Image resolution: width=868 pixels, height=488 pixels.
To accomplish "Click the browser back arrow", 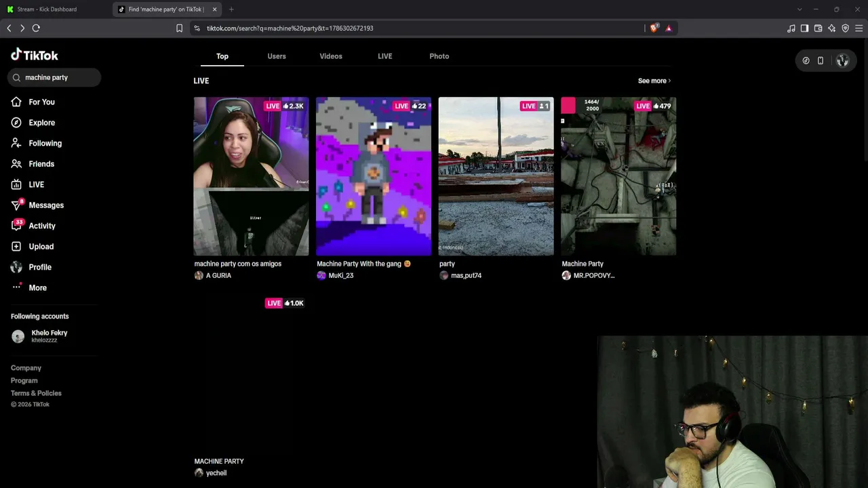I will 9,28.
